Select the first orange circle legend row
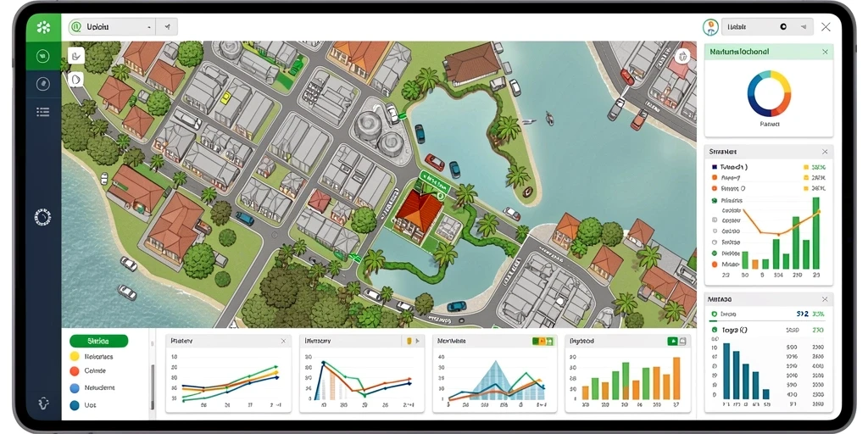This screenshot has height=434, width=868. point(768,178)
